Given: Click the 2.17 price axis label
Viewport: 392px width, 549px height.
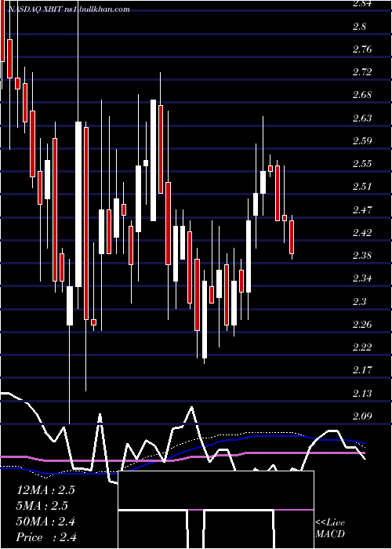Looking at the screenshot, I should click(362, 370).
